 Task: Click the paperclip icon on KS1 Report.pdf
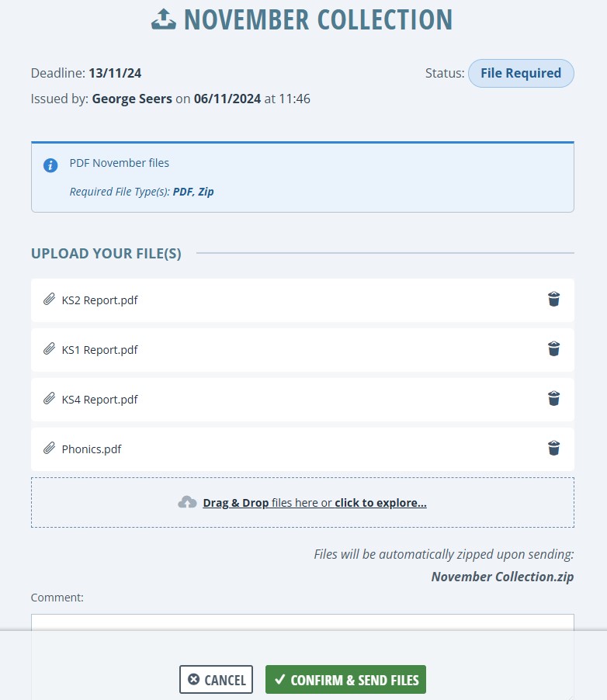tap(49, 349)
